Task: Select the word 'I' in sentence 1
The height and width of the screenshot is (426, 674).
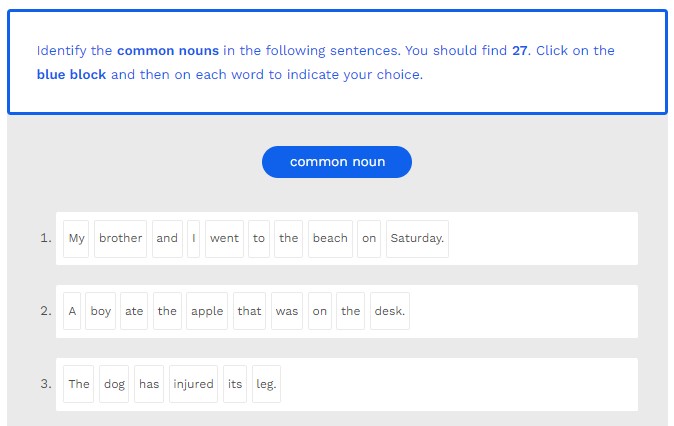Action: [194, 238]
